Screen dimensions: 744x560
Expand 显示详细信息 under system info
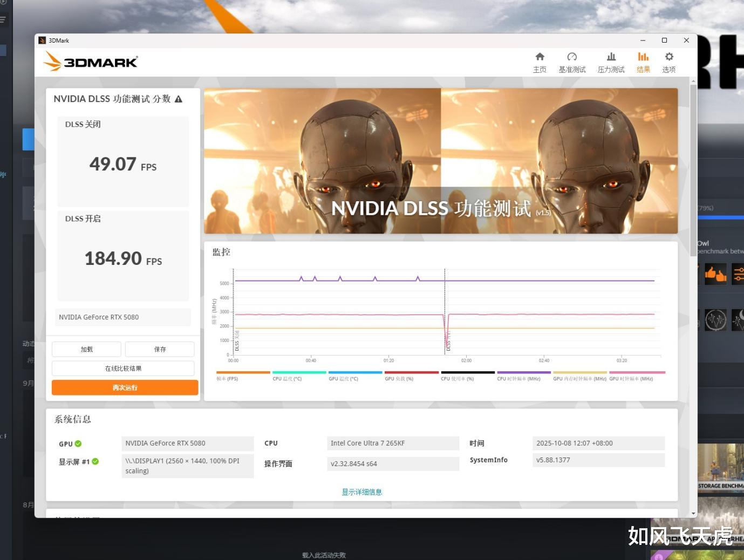tap(361, 492)
